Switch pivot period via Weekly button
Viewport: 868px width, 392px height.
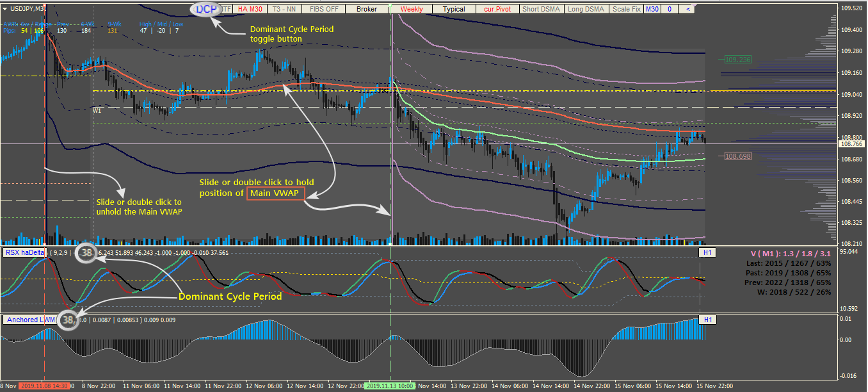pyautogui.click(x=411, y=9)
